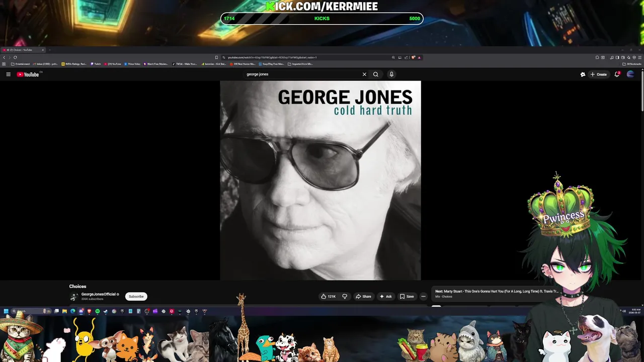Close the 'Choices - YouTube' tab

(x=43, y=50)
